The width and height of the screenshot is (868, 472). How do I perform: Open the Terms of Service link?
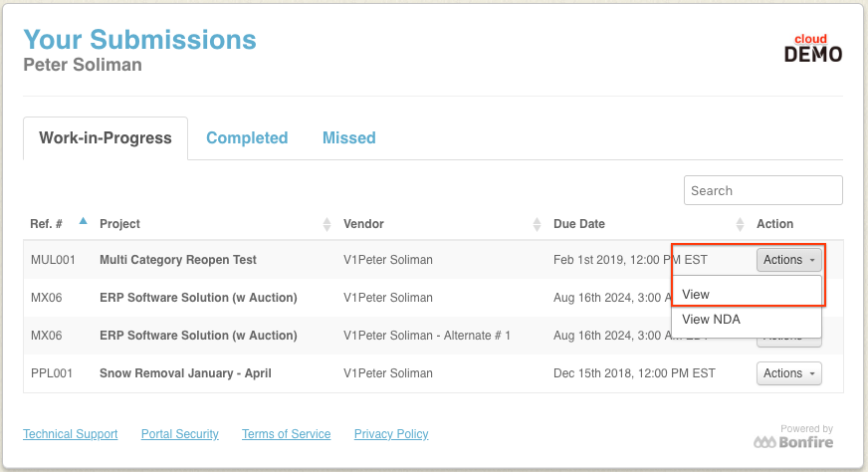click(x=287, y=434)
